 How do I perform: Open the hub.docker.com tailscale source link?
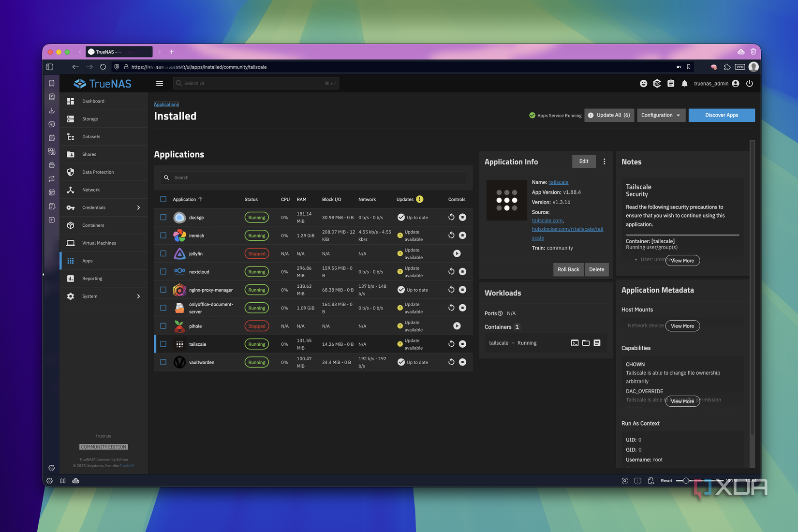[x=567, y=229]
